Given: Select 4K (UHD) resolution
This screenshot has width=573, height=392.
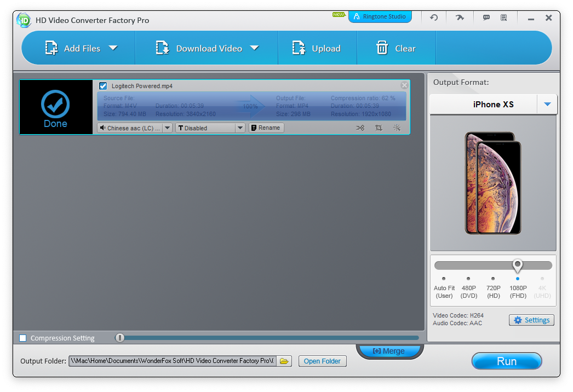Looking at the screenshot, I should pos(542,288).
